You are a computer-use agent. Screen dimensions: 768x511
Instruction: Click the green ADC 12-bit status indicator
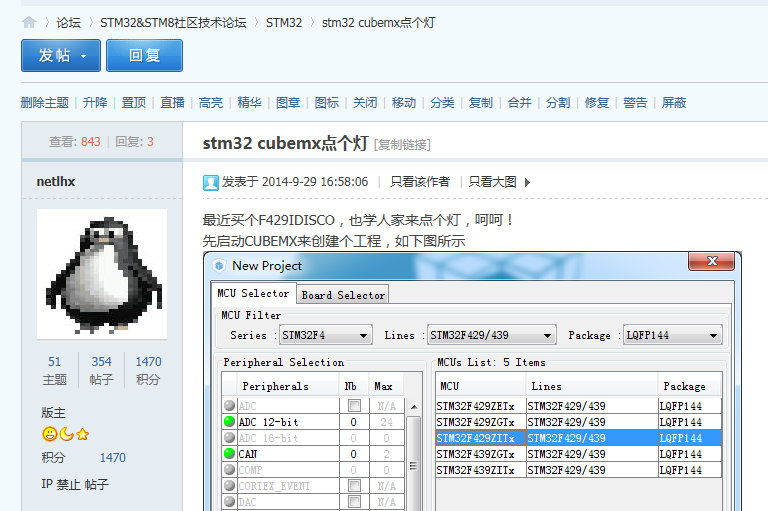pos(229,421)
